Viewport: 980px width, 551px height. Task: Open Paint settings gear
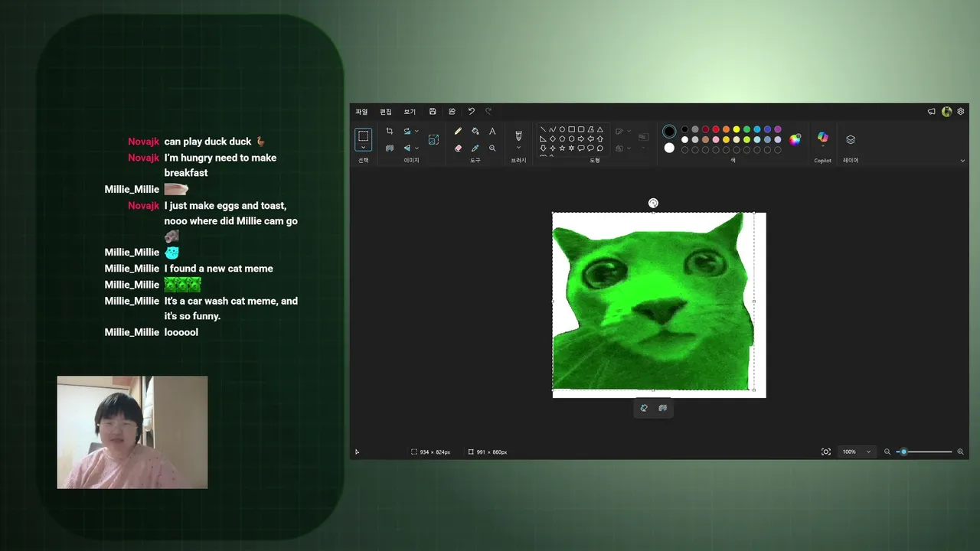(961, 112)
